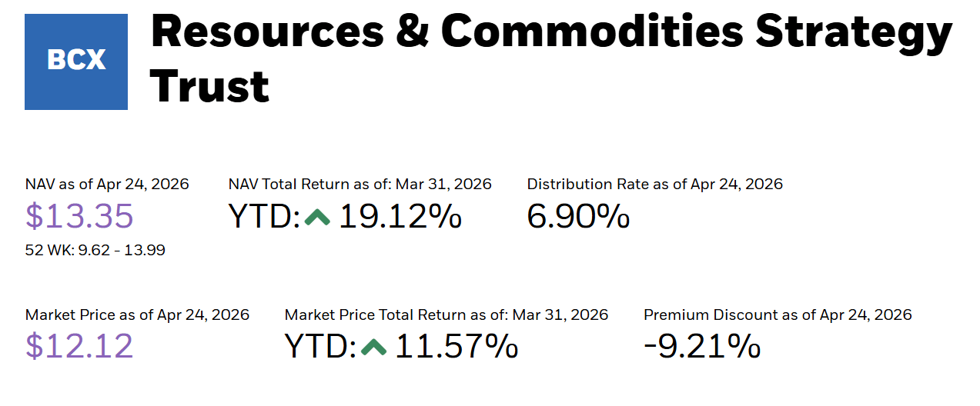Click the Premium Discount label
Screen dimensions: 980x406
tap(778, 314)
